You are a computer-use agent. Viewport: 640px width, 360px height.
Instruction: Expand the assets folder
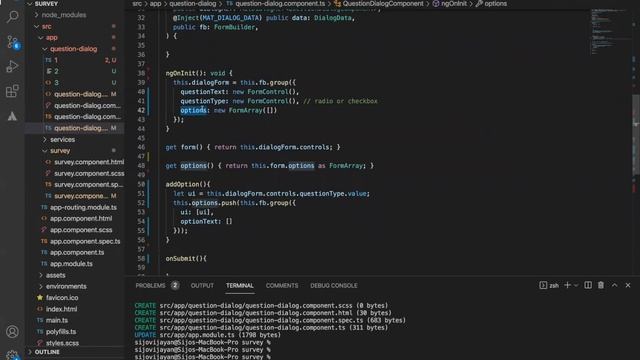tap(56, 275)
